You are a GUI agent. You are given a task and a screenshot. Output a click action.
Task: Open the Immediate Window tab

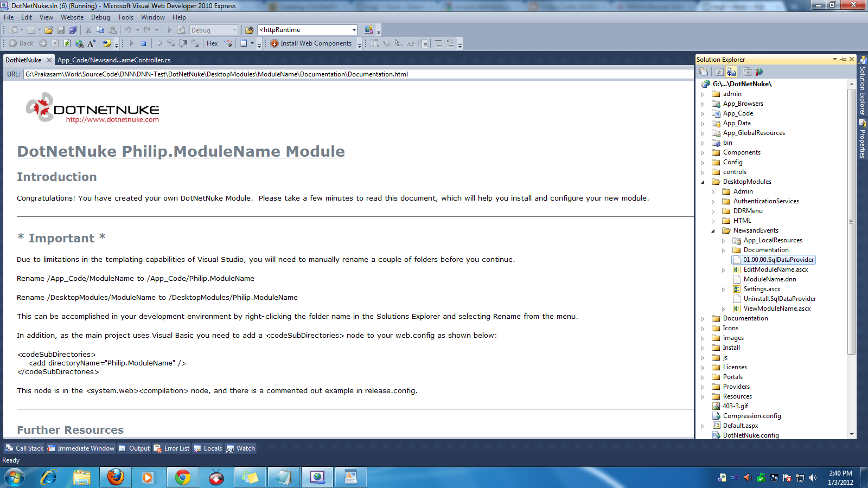(81, 448)
